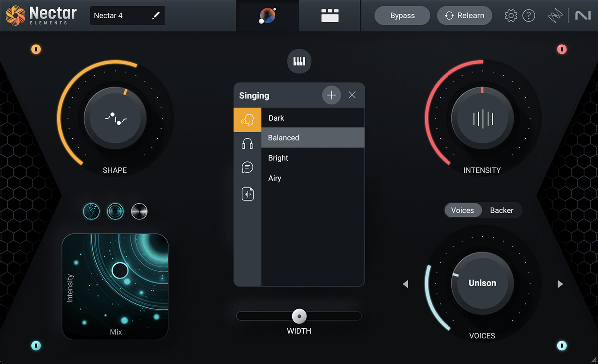Screen dimensions: 598x364
Task: Open the Nectar 4 preset name box
Action: pos(127,15)
